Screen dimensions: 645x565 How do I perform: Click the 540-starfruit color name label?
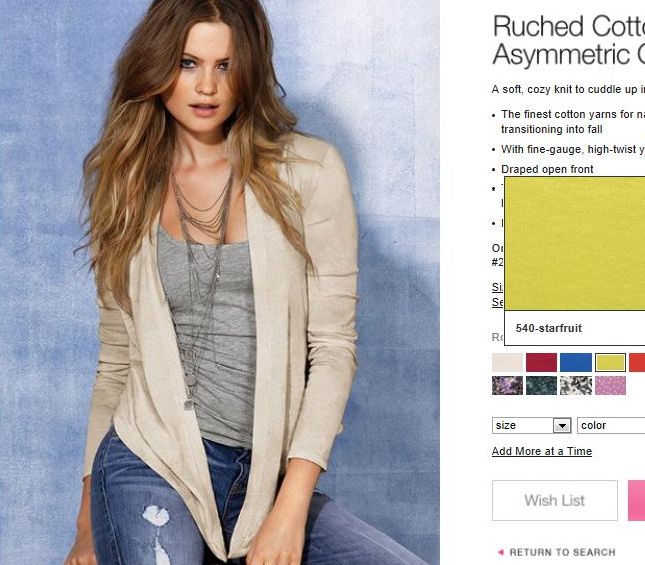point(549,328)
